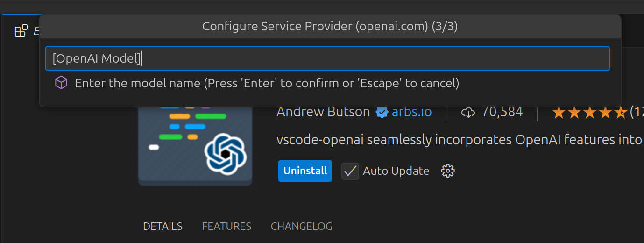The width and height of the screenshot is (644, 243).
Task: Open the arbs.io publisher link
Action: [x=411, y=112]
